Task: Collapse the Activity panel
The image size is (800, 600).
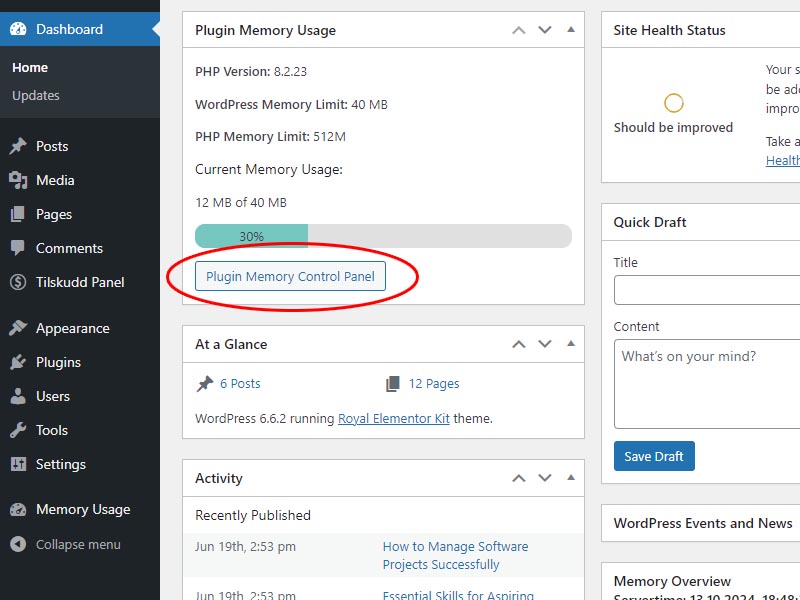Action: (x=571, y=478)
